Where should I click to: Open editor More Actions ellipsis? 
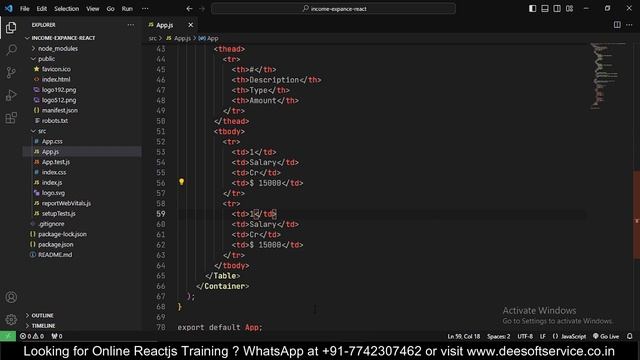point(629,25)
